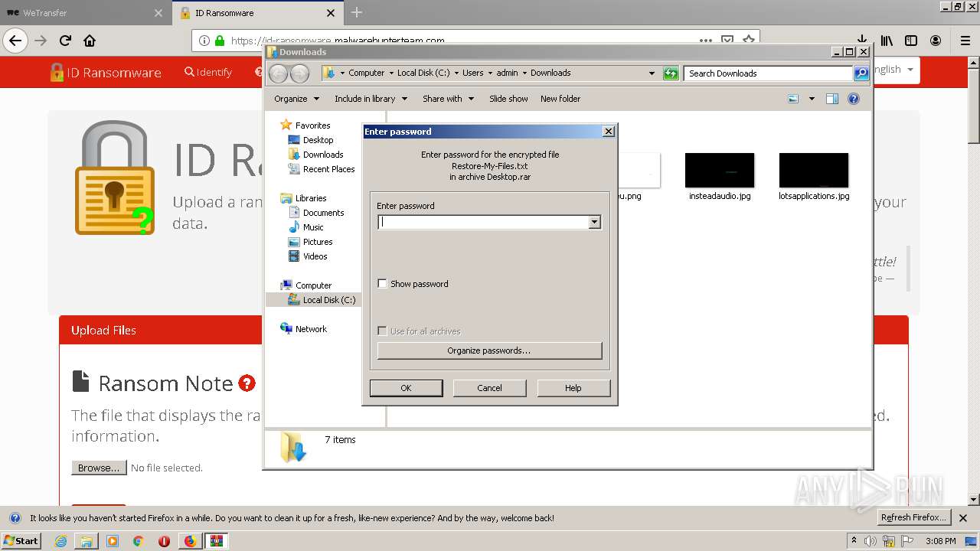Show the Explorer preview pane

pos(832,99)
